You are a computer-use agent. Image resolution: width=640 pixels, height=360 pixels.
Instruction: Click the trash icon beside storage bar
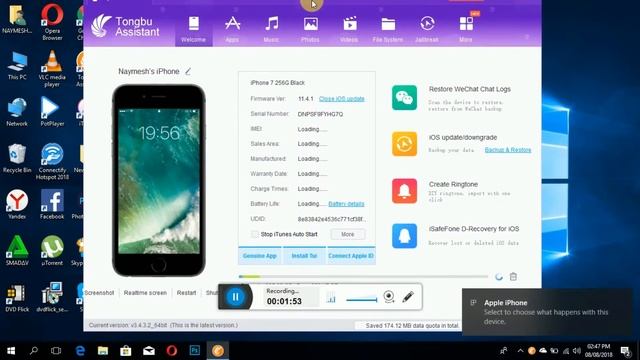513,277
